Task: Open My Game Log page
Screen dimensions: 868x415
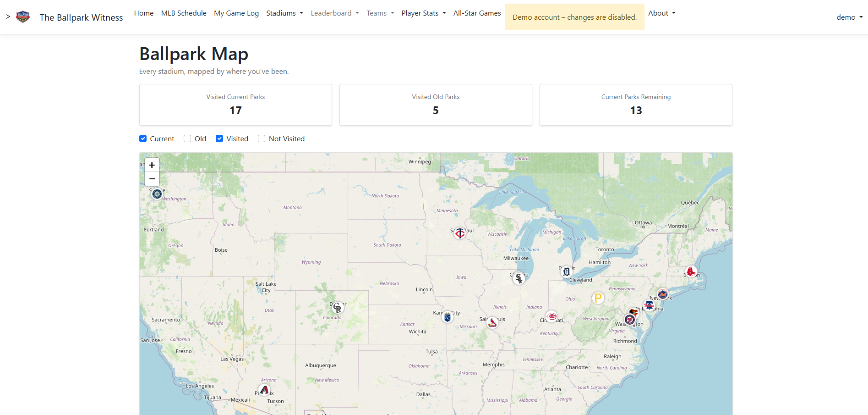Action: tap(236, 13)
